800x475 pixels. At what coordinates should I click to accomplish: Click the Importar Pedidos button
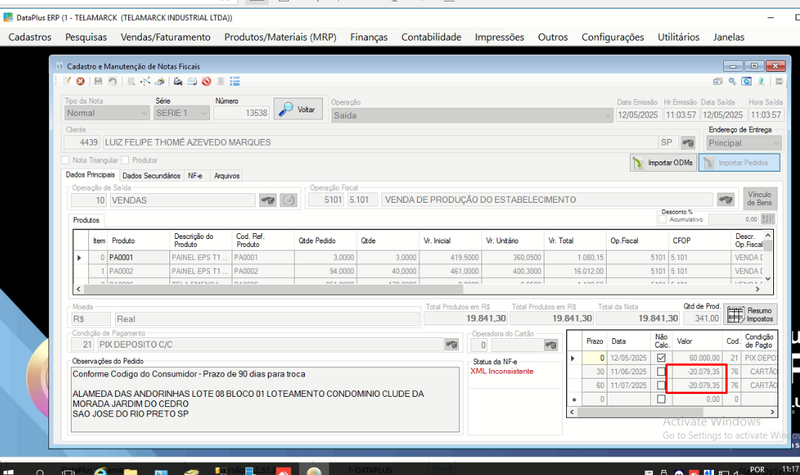point(739,163)
